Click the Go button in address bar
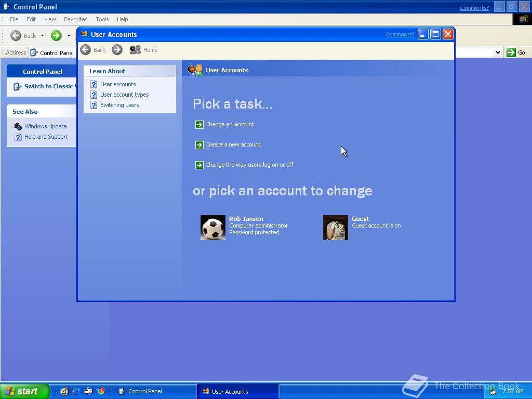532x399 pixels. 516,52
